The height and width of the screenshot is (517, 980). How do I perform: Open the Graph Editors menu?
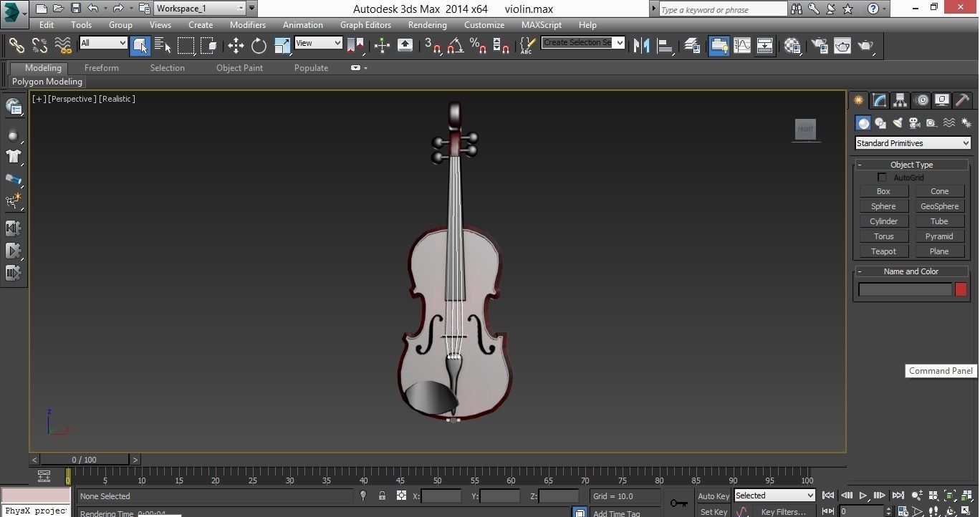(365, 24)
